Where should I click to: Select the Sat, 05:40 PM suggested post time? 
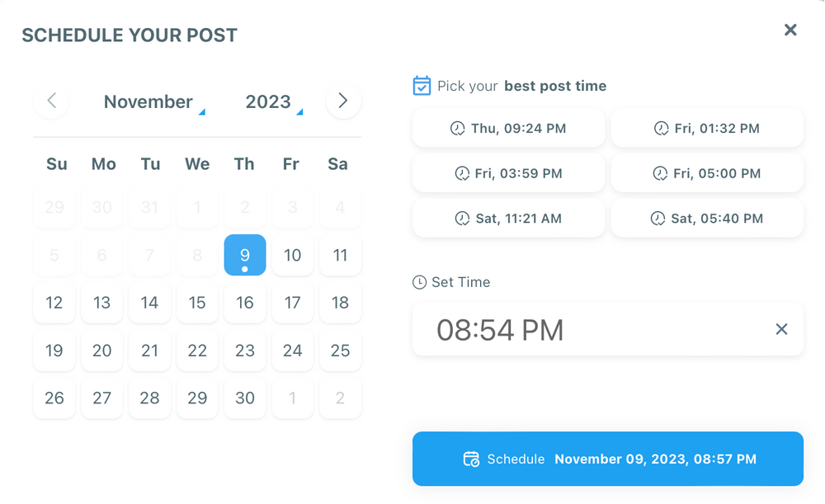(707, 218)
